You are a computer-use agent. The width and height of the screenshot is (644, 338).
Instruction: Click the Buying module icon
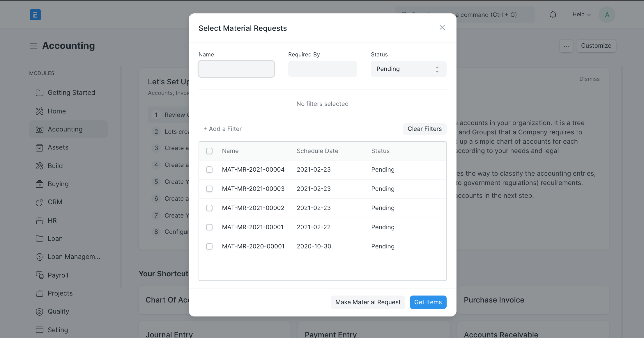point(39,184)
